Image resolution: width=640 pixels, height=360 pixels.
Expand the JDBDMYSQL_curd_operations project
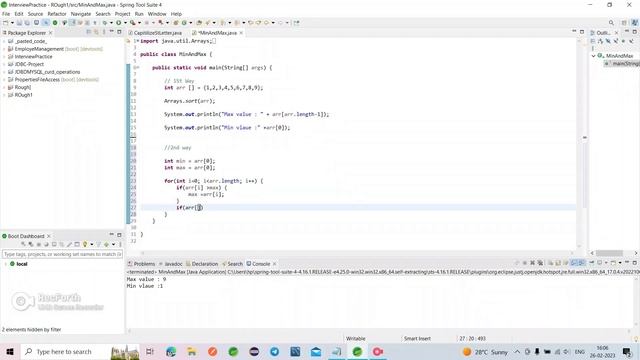point(4,72)
